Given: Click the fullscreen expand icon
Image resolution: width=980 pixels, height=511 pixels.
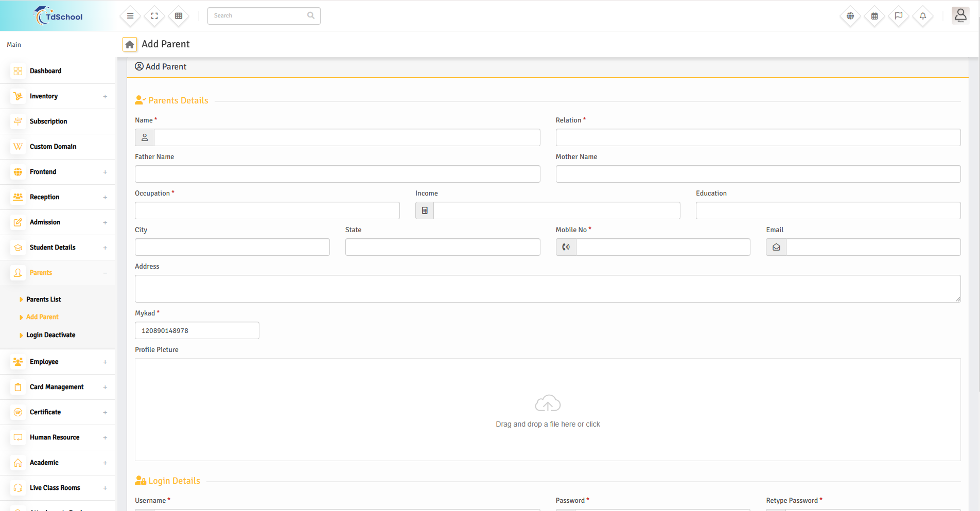Looking at the screenshot, I should pyautogui.click(x=154, y=16).
